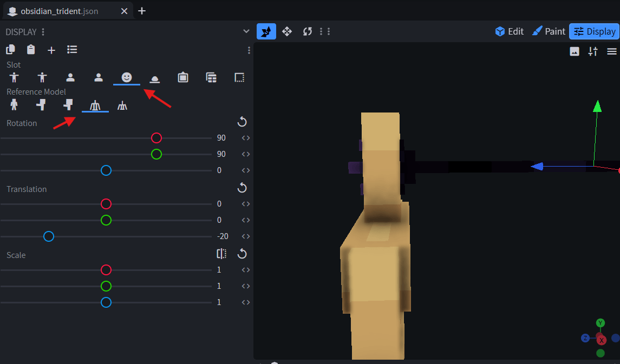Select first-person left hand slot
Image resolution: width=620 pixels, height=364 pixels.
(99, 77)
